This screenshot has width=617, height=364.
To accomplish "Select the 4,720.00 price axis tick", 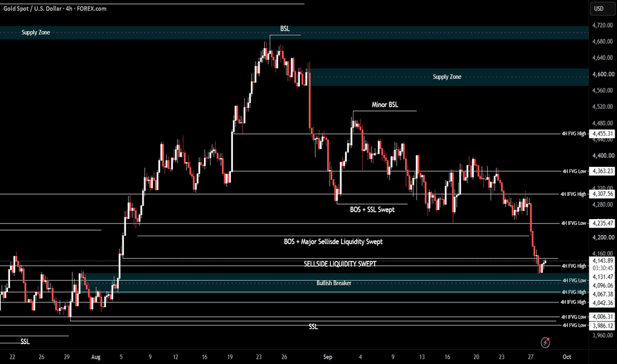I will [602, 25].
